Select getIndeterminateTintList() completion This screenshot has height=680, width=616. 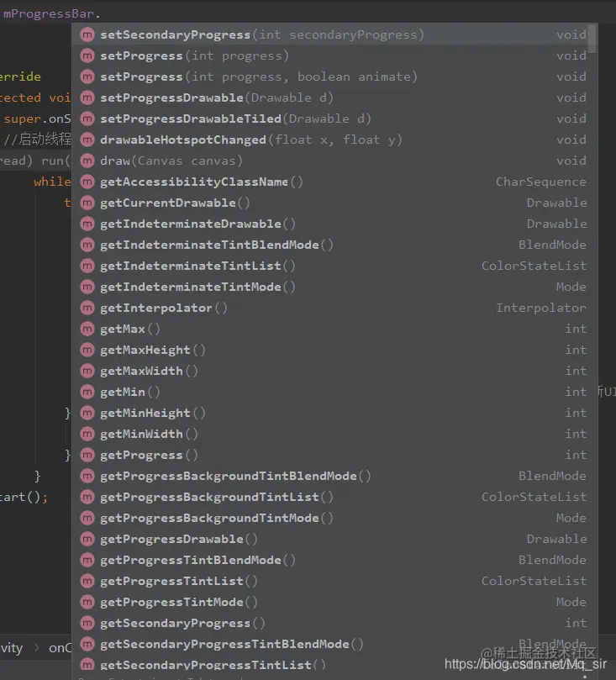[333, 266]
